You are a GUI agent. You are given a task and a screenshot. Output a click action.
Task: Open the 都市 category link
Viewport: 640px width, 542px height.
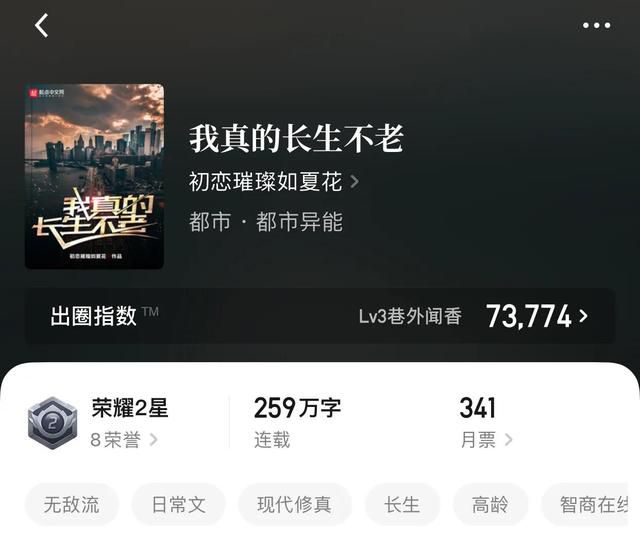pyautogui.click(x=210, y=222)
